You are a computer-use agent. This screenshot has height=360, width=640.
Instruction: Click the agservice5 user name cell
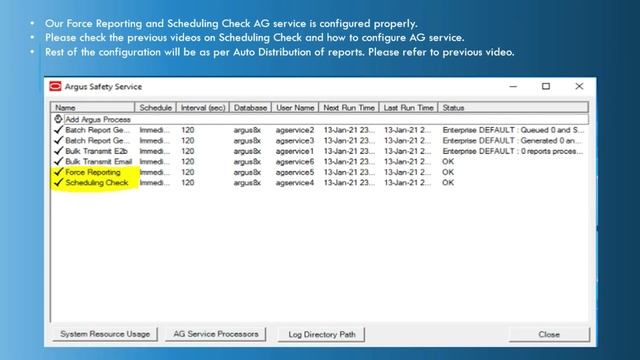point(295,172)
